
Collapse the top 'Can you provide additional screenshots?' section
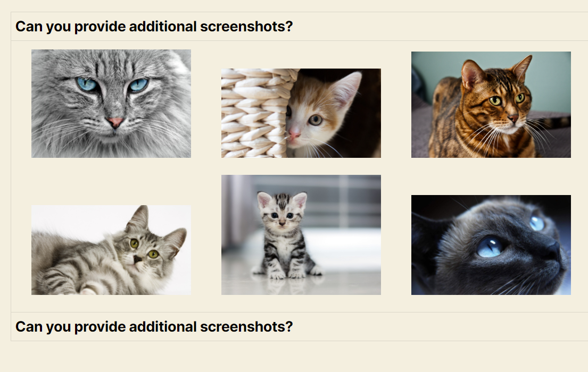299,26
